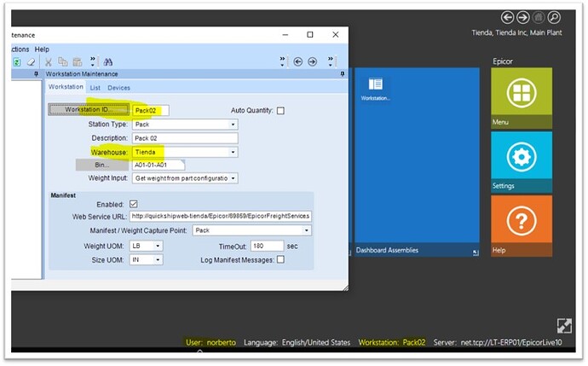588x366 pixels.
Task: Open the Size UOM dropdown
Action: (x=158, y=259)
